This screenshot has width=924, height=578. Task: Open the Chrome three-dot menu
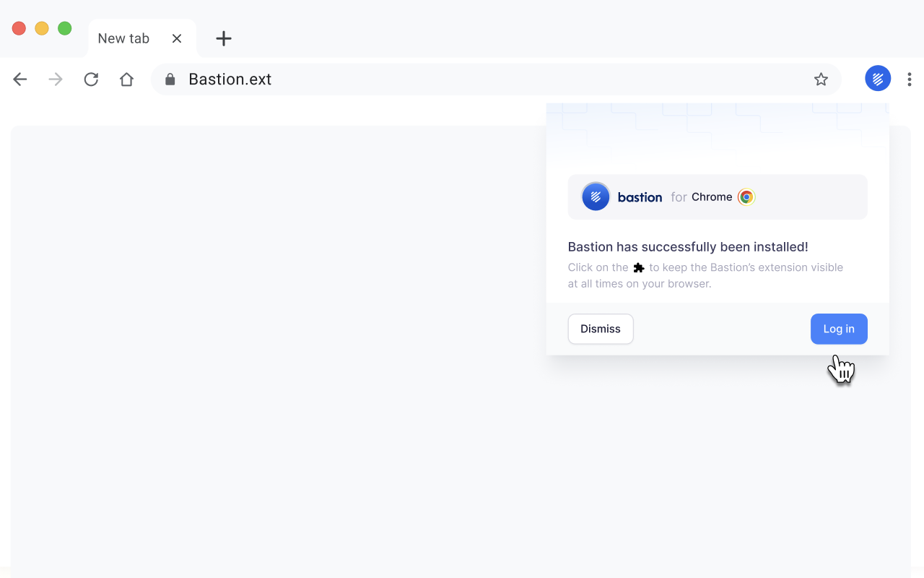coord(910,79)
